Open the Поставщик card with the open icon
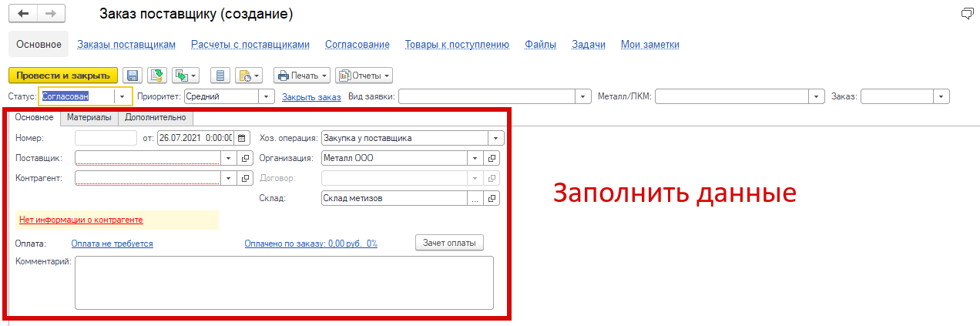Image resolution: width=980 pixels, height=326 pixels. 246,158
